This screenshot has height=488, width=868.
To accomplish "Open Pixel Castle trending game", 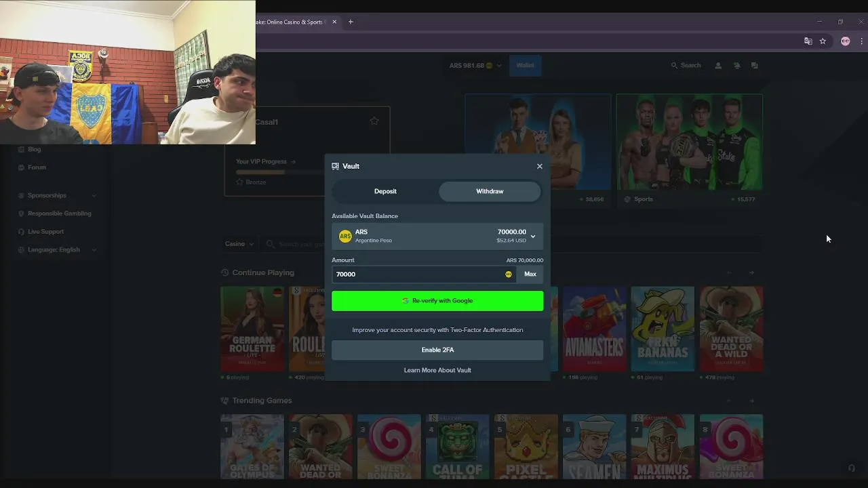I will click(526, 447).
